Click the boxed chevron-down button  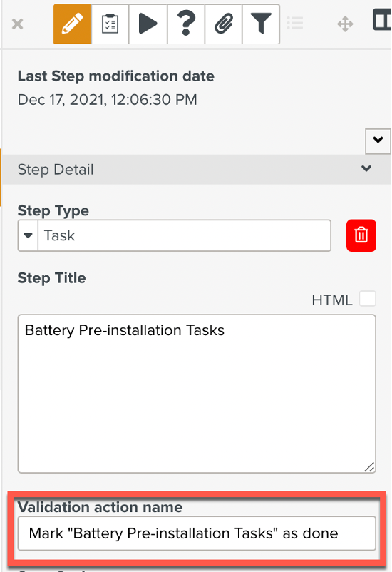378,141
